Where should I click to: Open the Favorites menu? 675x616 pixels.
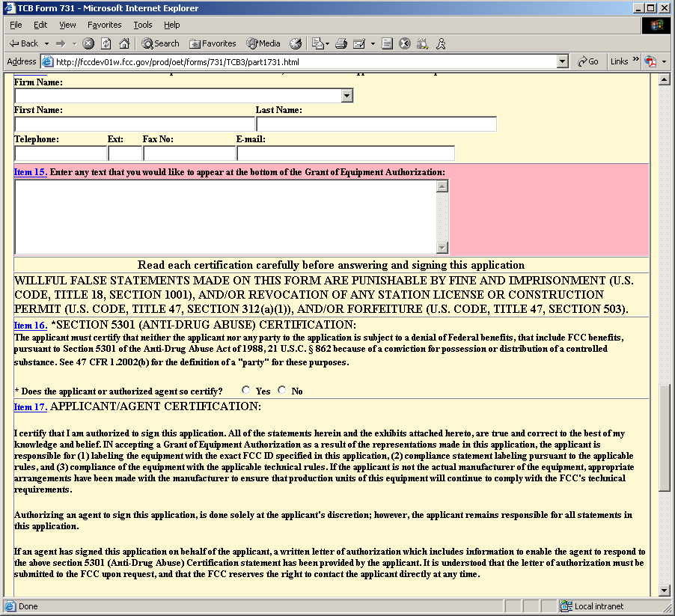click(105, 25)
